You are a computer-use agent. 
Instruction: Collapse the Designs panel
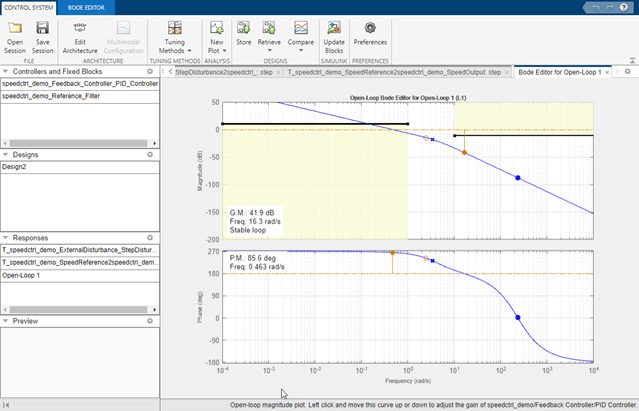click(x=6, y=155)
